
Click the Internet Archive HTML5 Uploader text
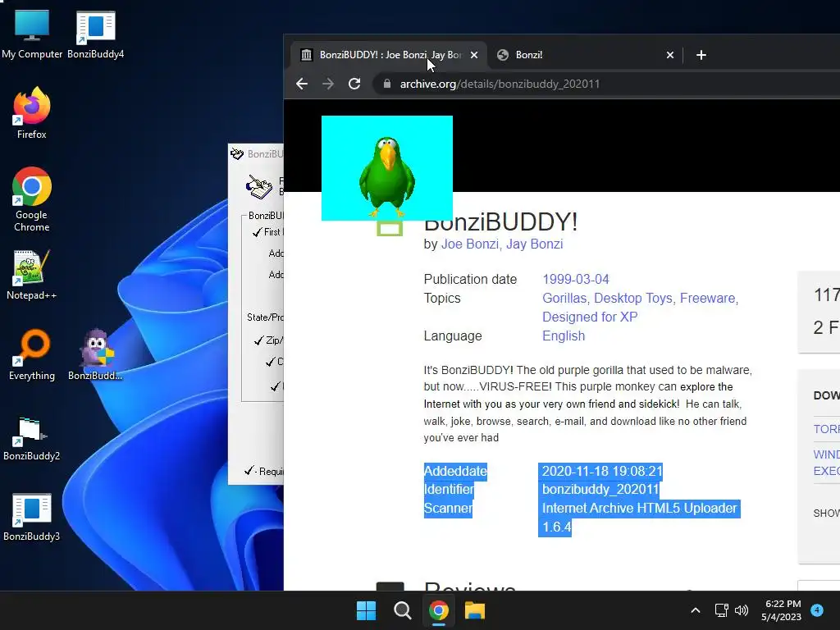pyautogui.click(x=640, y=508)
